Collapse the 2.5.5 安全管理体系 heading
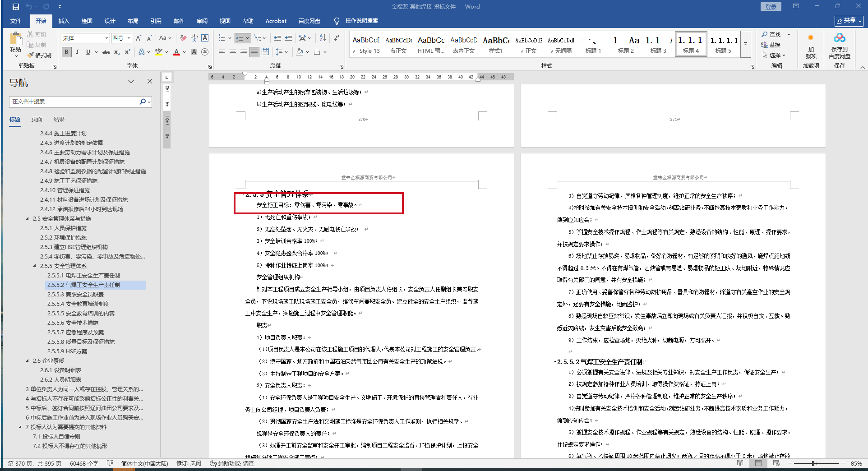Viewport: 868px width, 471px height. 35,266
